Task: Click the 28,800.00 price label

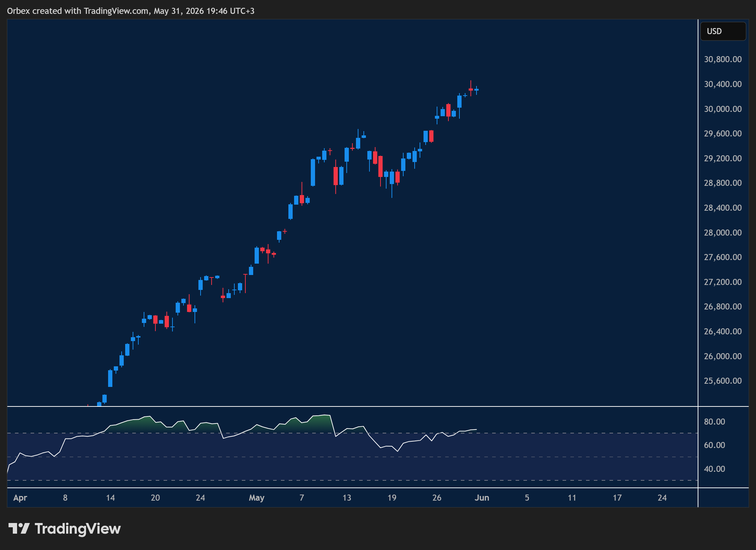Action: 723,183
